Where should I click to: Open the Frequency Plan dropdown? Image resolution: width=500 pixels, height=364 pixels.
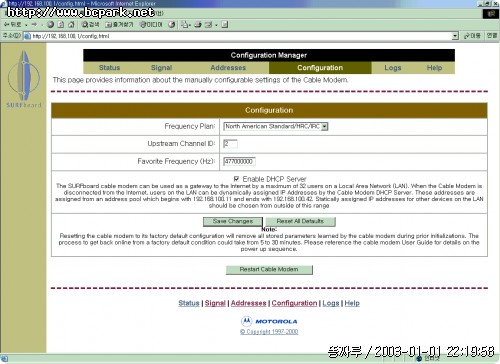click(x=276, y=126)
